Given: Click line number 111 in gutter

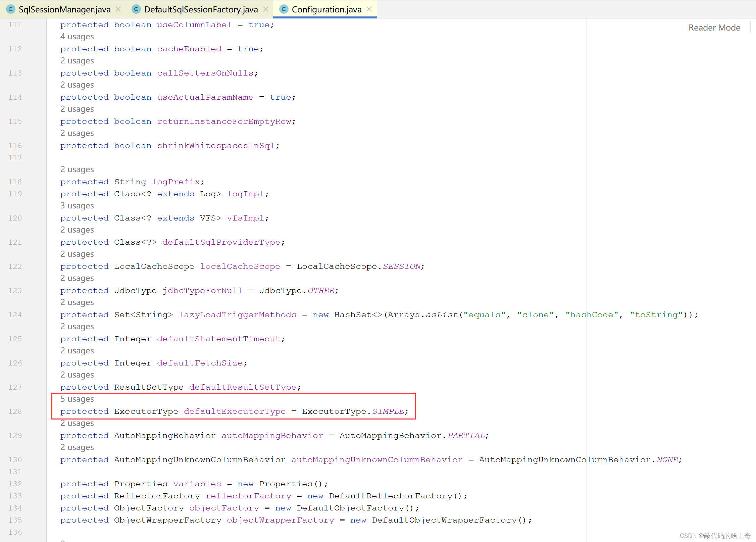Looking at the screenshot, I should (15, 25).
